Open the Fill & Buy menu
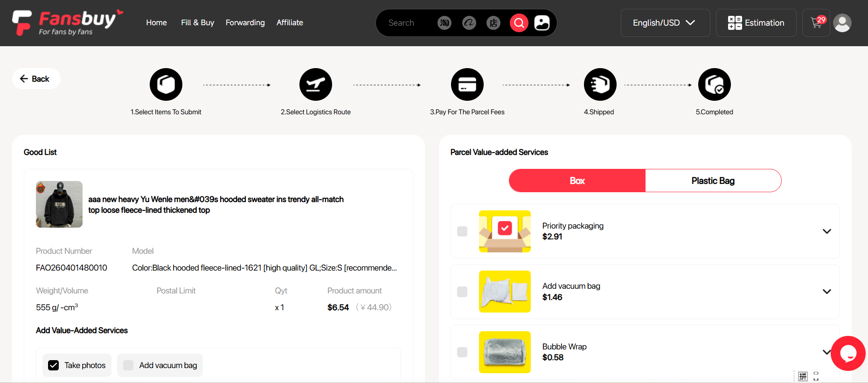868x383 pixels. point(197,22)
